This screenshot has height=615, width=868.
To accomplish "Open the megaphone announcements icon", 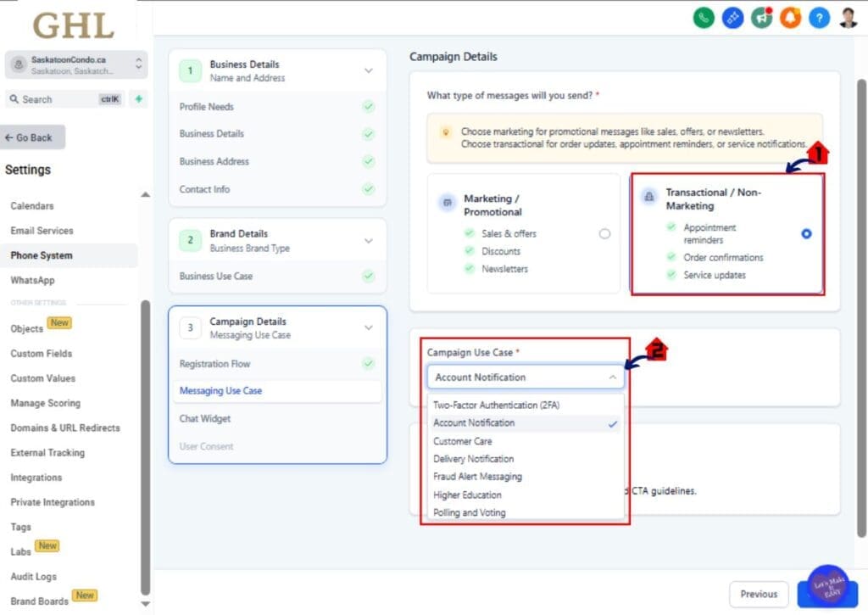I will click(761, 18).
